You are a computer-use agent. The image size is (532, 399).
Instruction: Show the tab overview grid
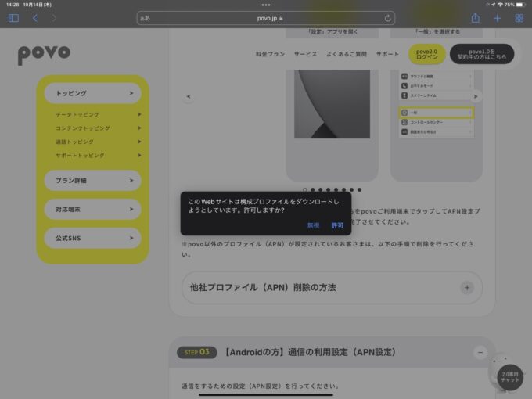click(x=519, y=18)
